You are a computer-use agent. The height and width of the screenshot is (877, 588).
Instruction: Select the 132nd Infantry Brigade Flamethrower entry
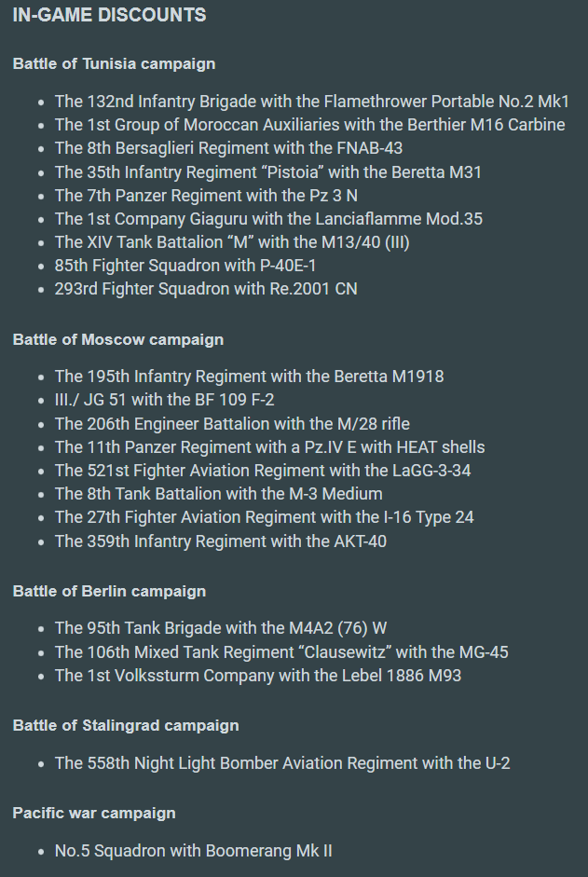[311, 102]
